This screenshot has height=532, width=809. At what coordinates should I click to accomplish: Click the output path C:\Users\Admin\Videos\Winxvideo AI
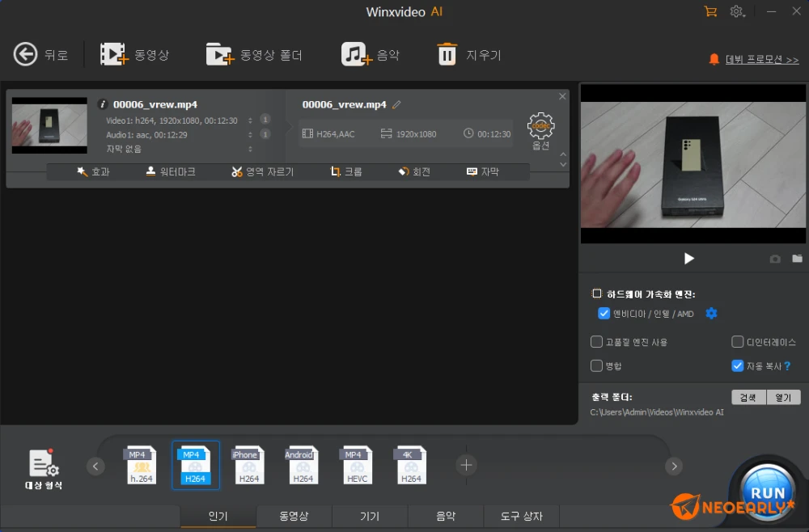pyautogui.click(x=657, y=412)
